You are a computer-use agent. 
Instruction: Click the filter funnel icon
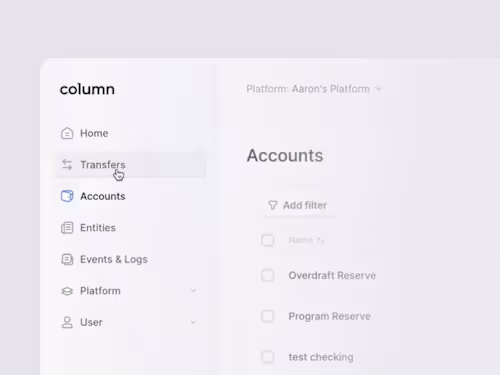point(273,205)
